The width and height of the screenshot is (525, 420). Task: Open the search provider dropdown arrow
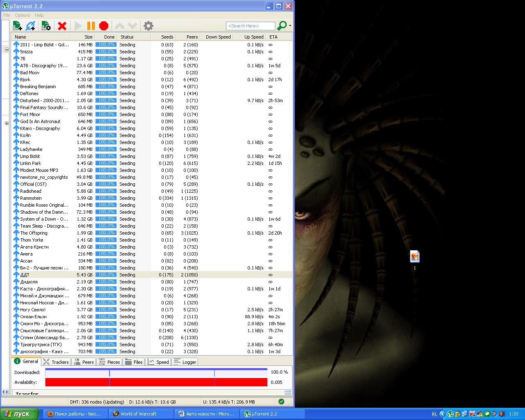[290, 26]
